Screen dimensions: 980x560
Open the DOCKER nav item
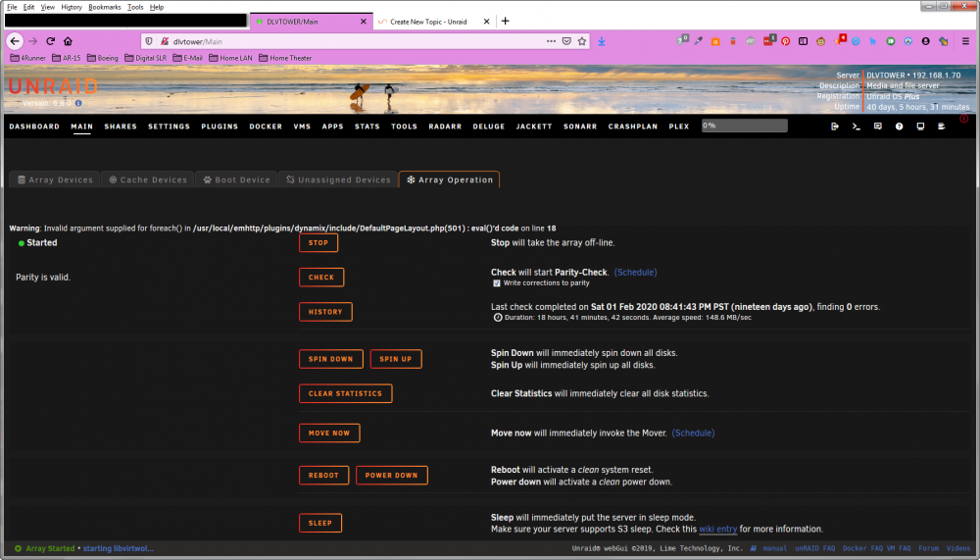266,127
